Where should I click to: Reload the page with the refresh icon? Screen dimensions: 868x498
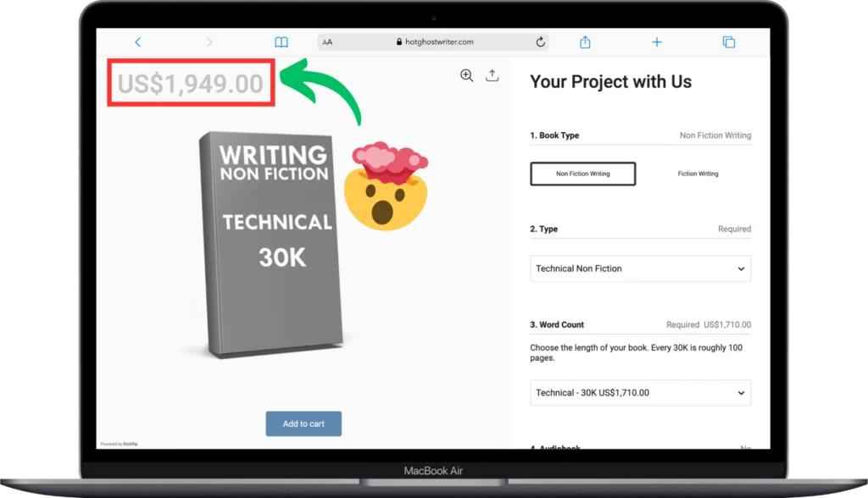coord(540,42)
